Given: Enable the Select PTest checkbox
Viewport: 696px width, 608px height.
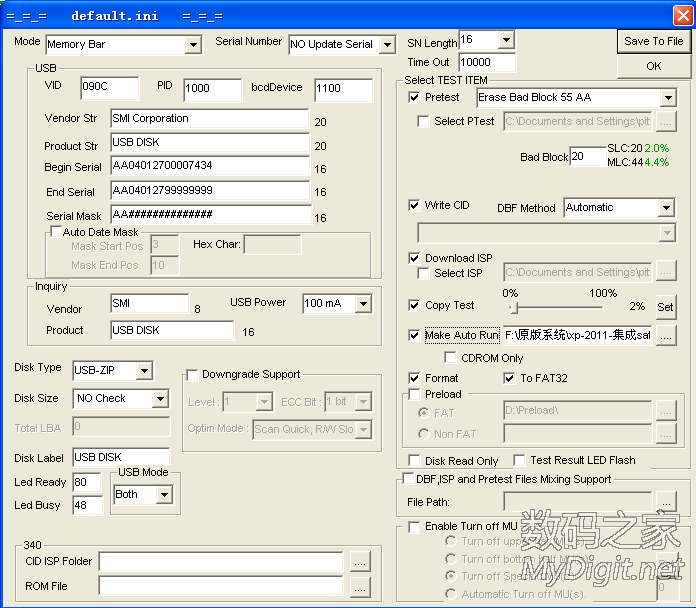Looking at the screenshot, I should pos(423,121).
